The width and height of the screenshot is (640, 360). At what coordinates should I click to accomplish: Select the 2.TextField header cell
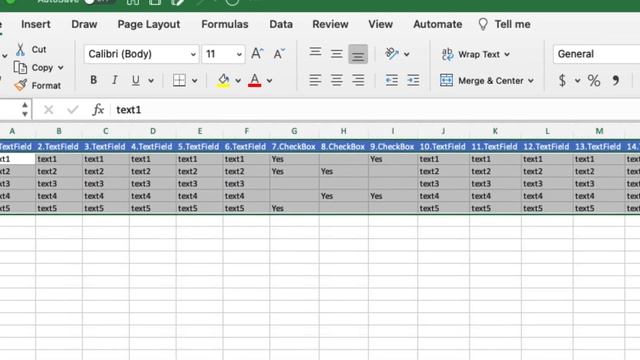tap(59, 147)
